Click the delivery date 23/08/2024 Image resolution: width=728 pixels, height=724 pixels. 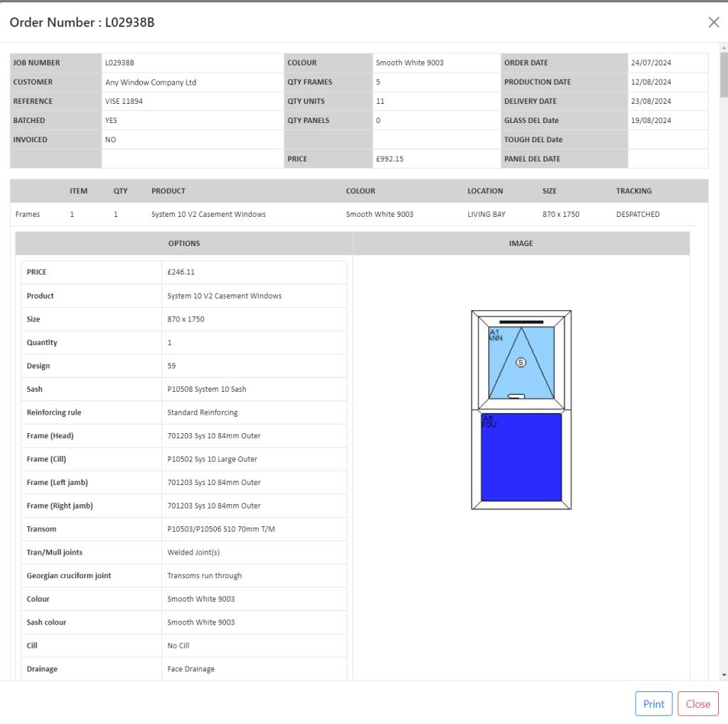click(x=651, y=101)
